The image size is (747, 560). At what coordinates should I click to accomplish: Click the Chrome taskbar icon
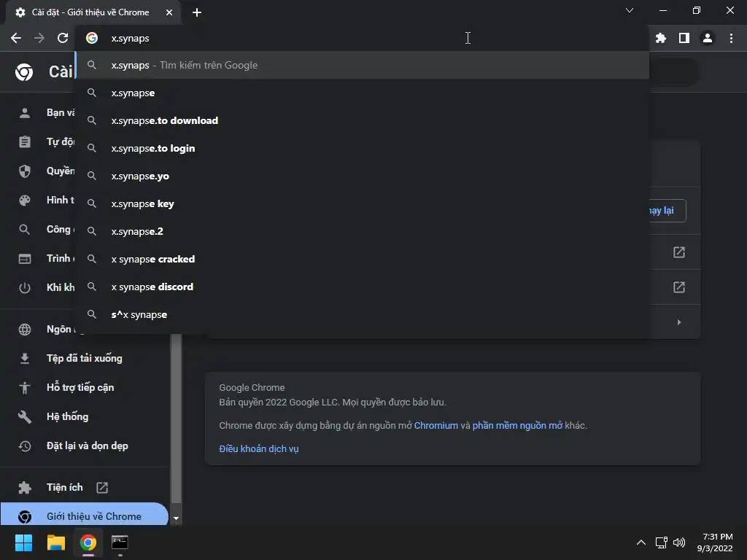[88, 542]
